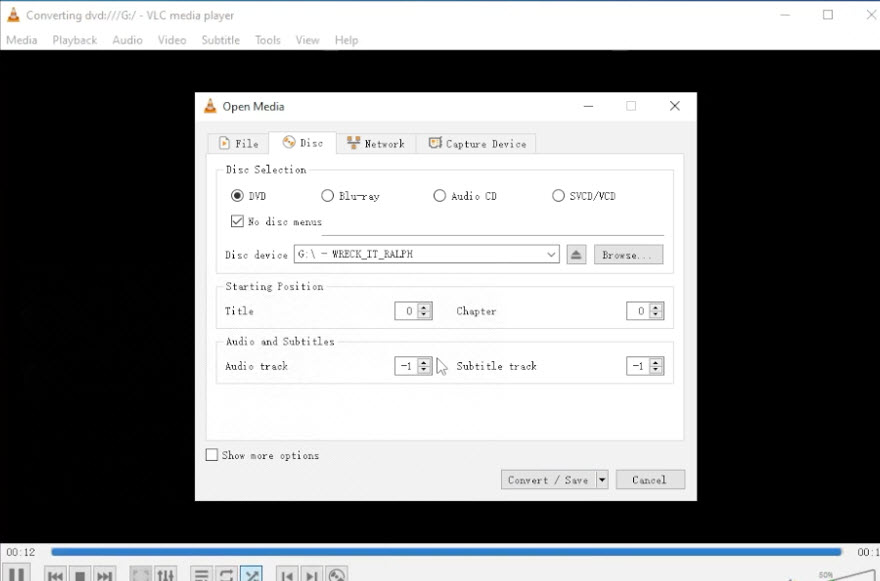Screen dimensions: 880x581
Task: Uncheck the No disc menus checkbox
Action: (237, 221)
